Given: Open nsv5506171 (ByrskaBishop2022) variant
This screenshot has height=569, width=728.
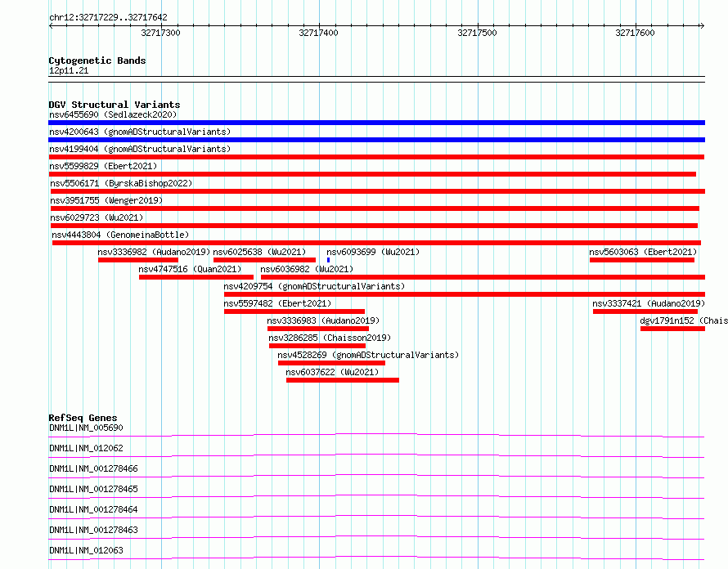Looking at the screenshot, I should point(121,183).
